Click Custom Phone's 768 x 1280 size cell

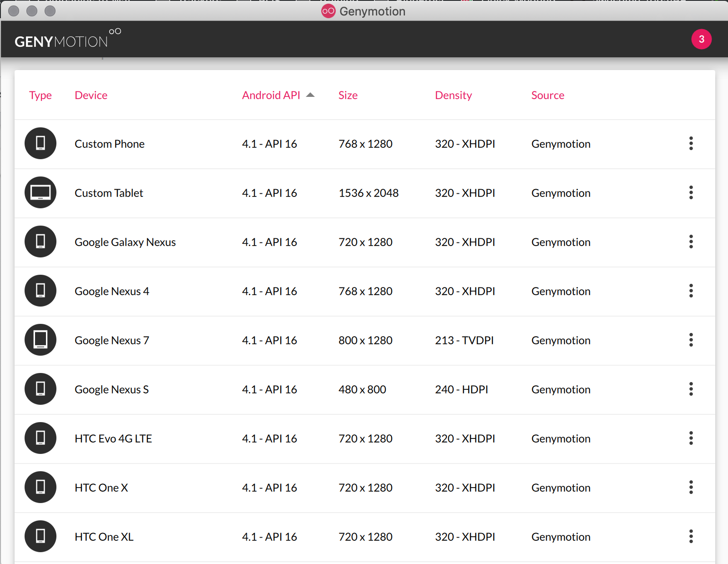365,144
